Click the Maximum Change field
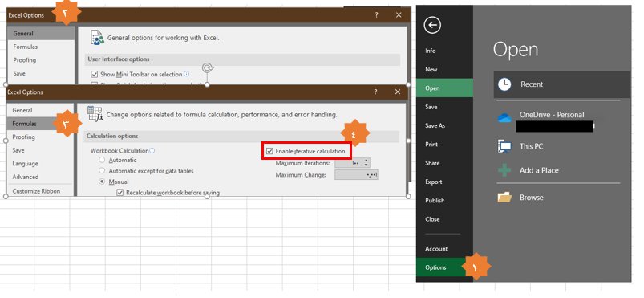The height and width of the screenshot is (298, 644). 356,175
